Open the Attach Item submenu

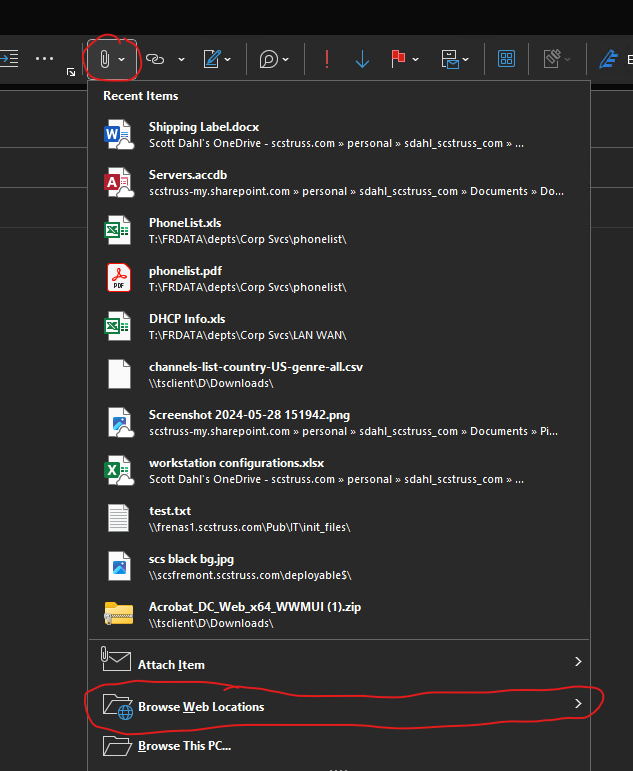click(x=339, y=662)
